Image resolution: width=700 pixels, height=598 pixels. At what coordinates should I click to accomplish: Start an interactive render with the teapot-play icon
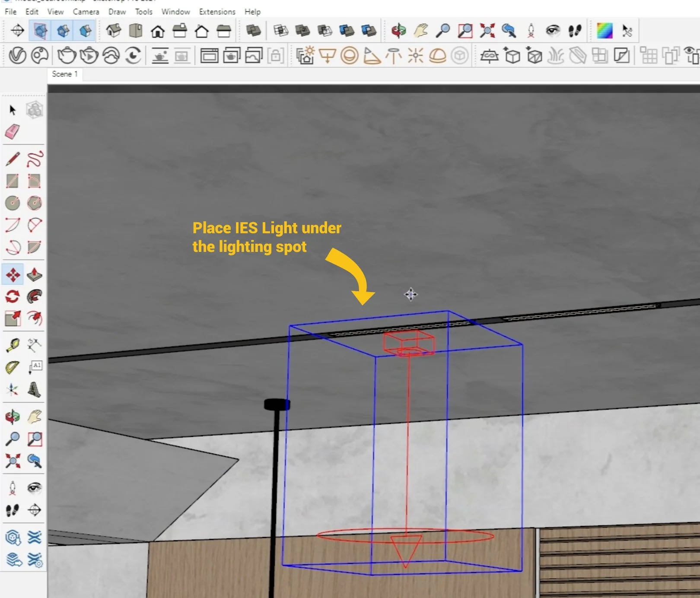click(89, 55)
